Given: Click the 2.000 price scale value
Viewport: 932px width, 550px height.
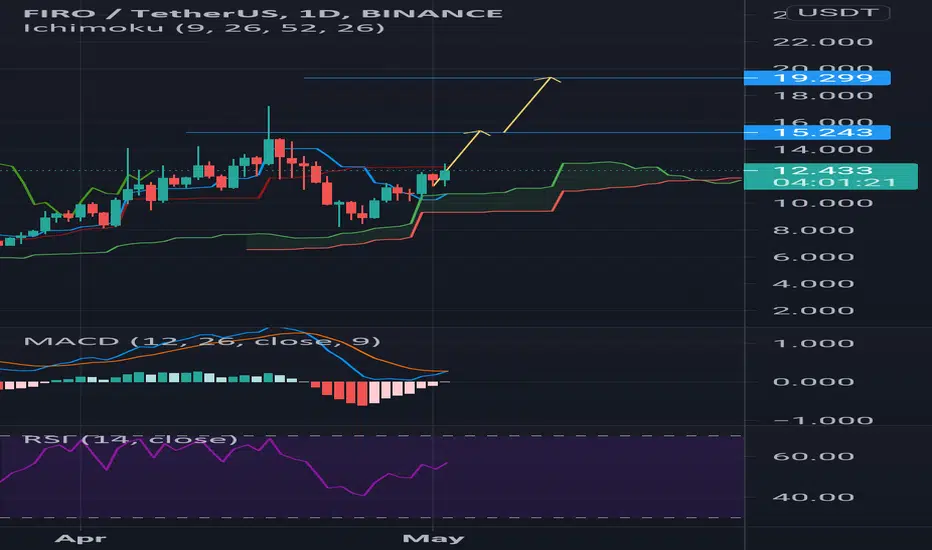Looking at the screenshot, I should tap(813, 310).
